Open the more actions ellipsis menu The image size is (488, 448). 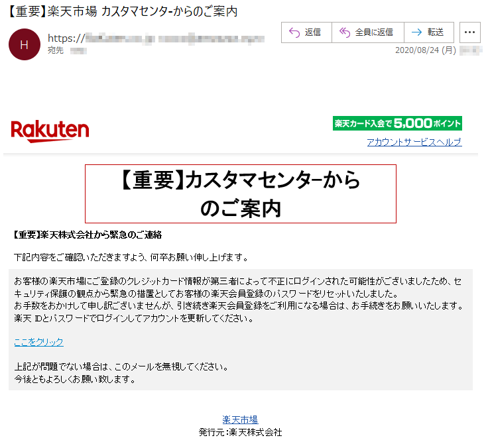click(x=469, y=32)
